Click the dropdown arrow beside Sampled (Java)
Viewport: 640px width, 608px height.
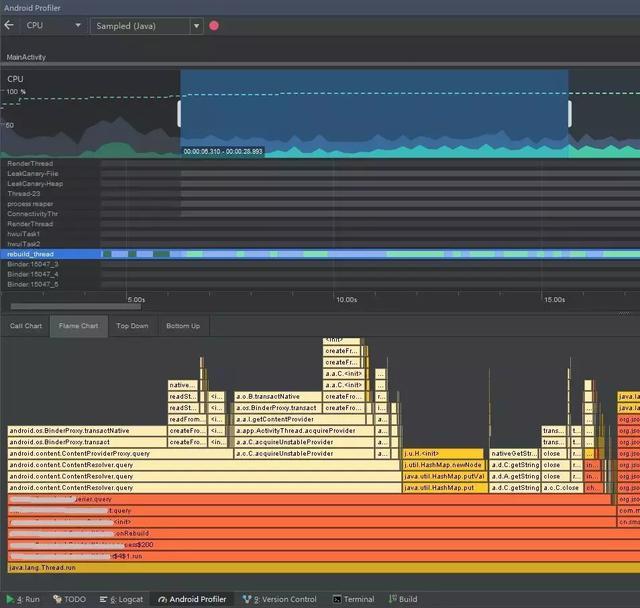(196, 26)
